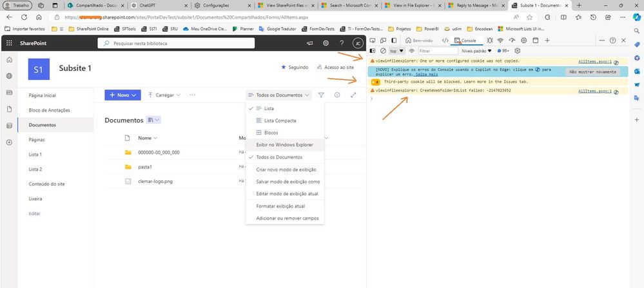The image size is (644, 288).
Task: Expand the library icon dropdown beside Documentos
Action: pyautogui.click(x=153, y=120)
